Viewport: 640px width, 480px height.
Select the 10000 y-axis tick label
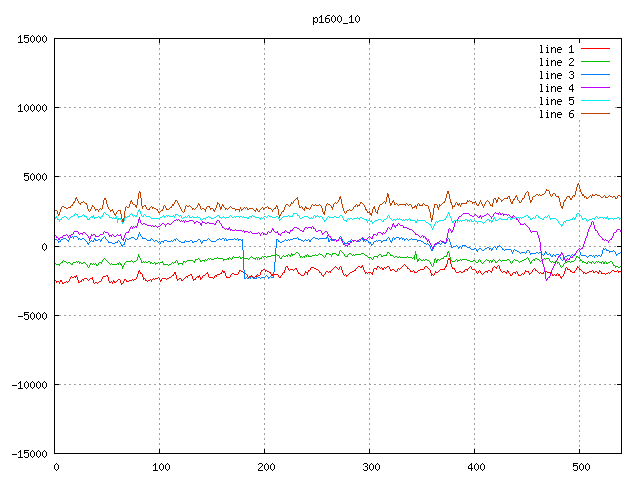click(x=32, y=108)
